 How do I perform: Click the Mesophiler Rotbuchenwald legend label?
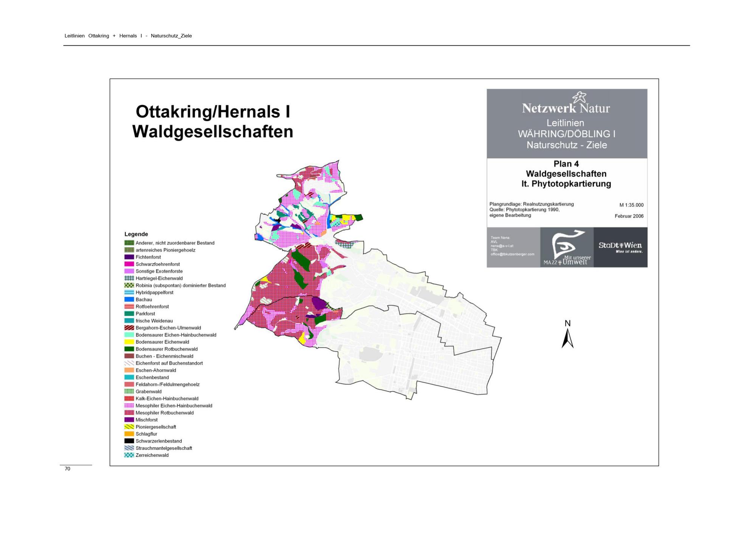[164, 413]
